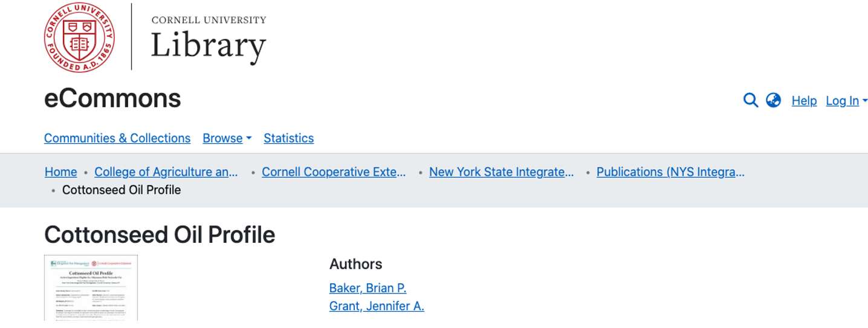Click author Baker, Brian P.

point(368,288)
